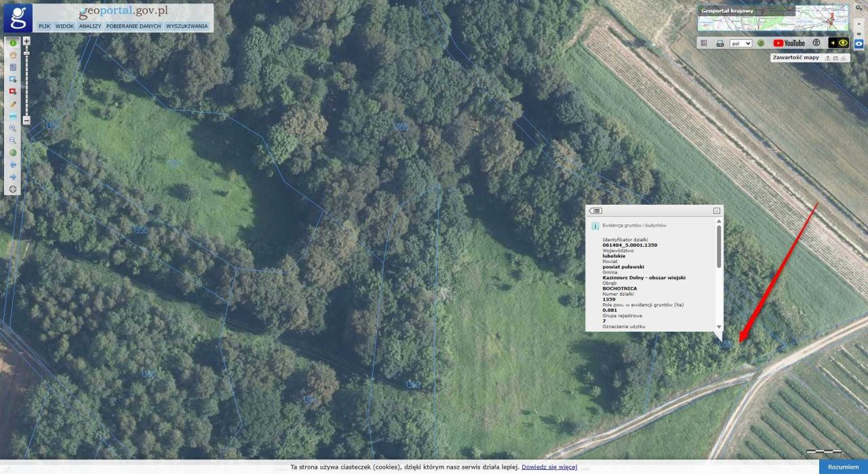Image resolution: width=868 pixels, height=474 pixels.
Task: Open the attribute table list tool
Action: (13, 67)
